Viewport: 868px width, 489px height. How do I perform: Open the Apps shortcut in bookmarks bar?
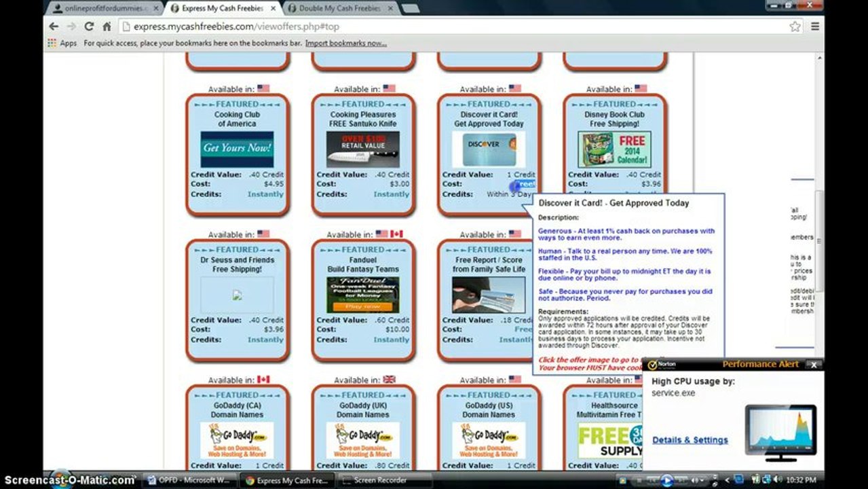click(63, 43)
